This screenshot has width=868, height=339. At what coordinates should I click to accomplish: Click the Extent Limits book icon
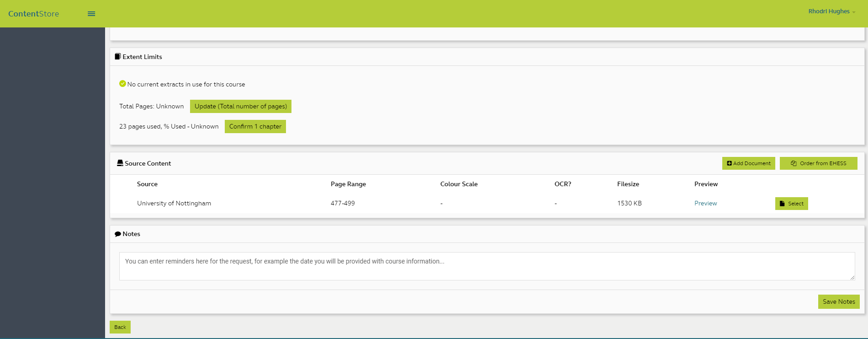(118, 57)
